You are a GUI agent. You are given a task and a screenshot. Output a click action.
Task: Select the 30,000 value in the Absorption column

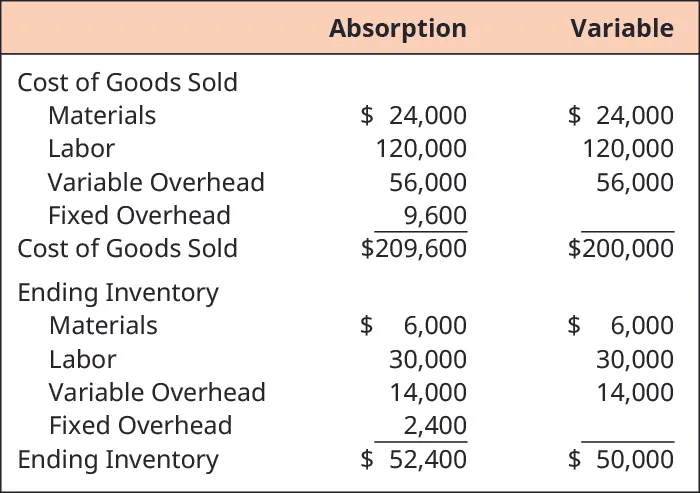click(x=428, y=359)
